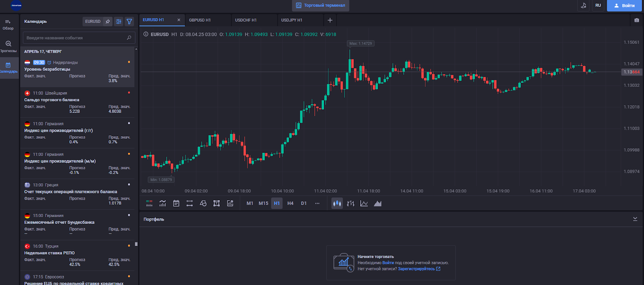This screenshot has height=285, width=644.
Task: Switch to the USDCHF H1 tab
Action: [x=246, y=20]
